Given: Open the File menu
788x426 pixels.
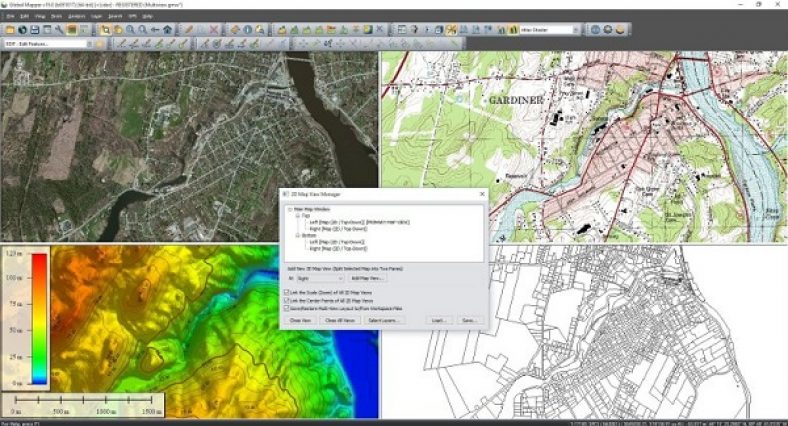Looking at the screenshot, I should coord(8,17).
